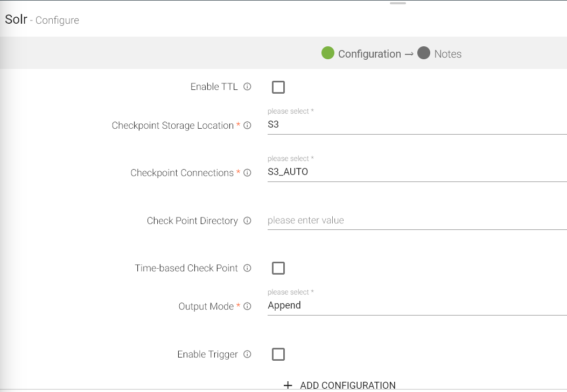Go to the Notes step
This screenshot has width=567, height=392.
point(447,54)
